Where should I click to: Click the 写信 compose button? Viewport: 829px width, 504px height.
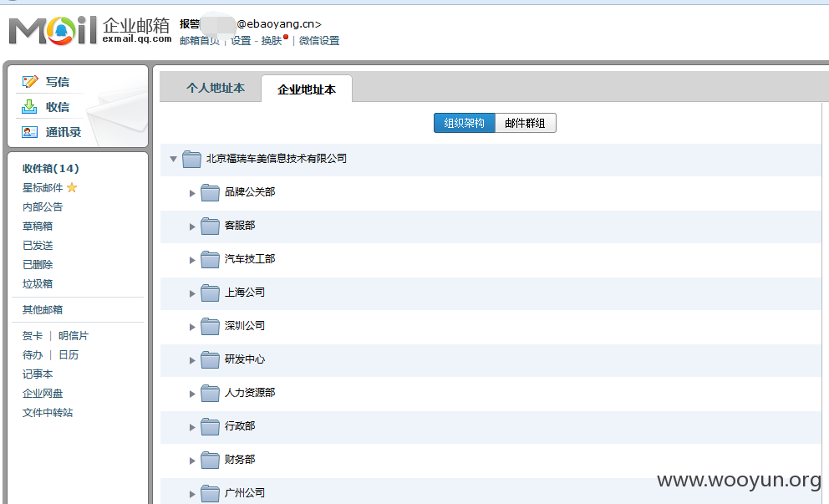tap(58, 81)
